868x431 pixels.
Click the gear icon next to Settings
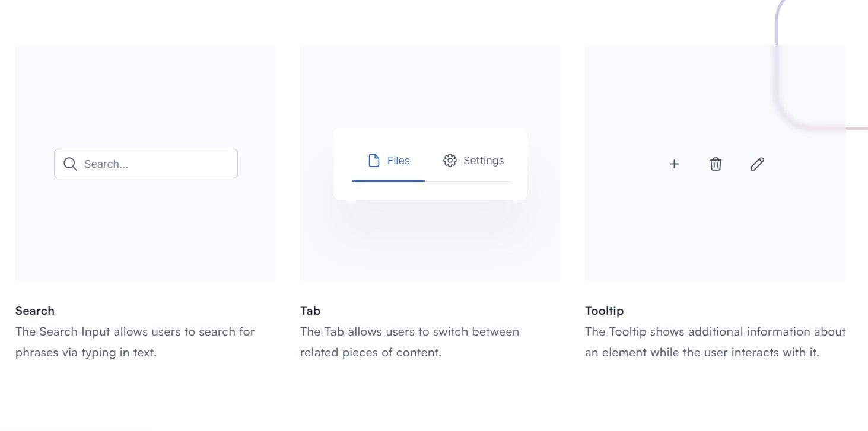point(450,160)
